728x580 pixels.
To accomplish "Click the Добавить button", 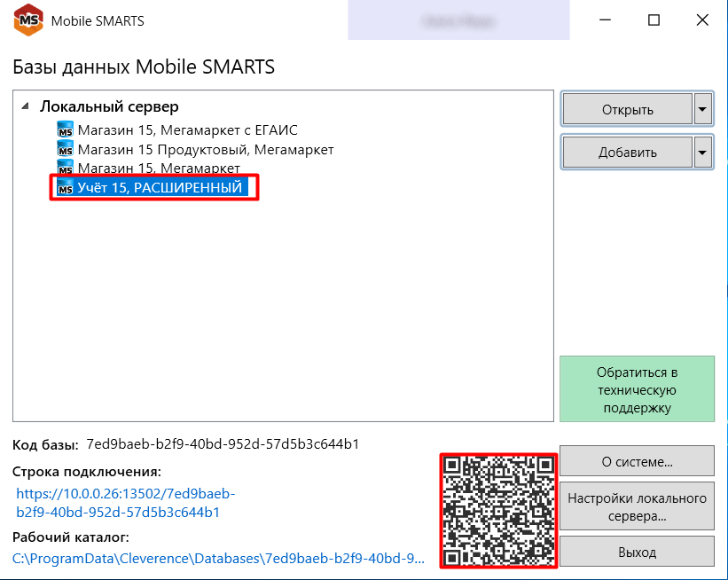I will pyautogui.click(x=627, y=152).
